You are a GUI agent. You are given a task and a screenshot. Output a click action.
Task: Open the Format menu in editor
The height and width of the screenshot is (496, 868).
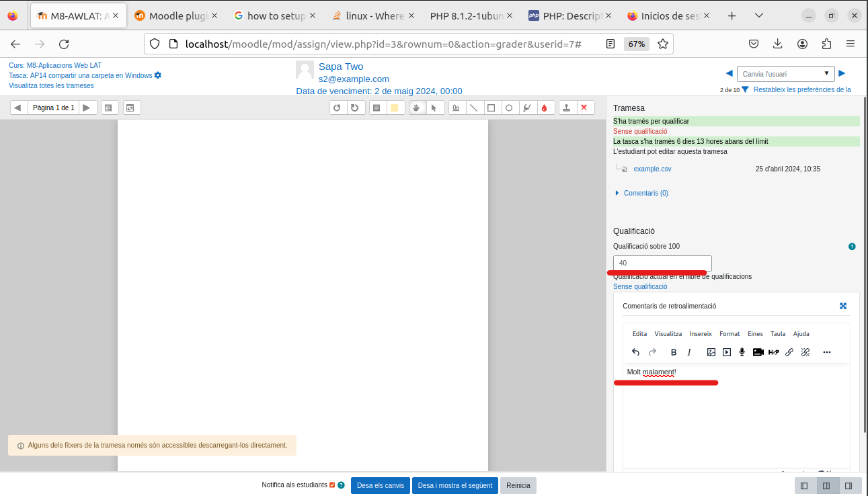tap(729, 334)
